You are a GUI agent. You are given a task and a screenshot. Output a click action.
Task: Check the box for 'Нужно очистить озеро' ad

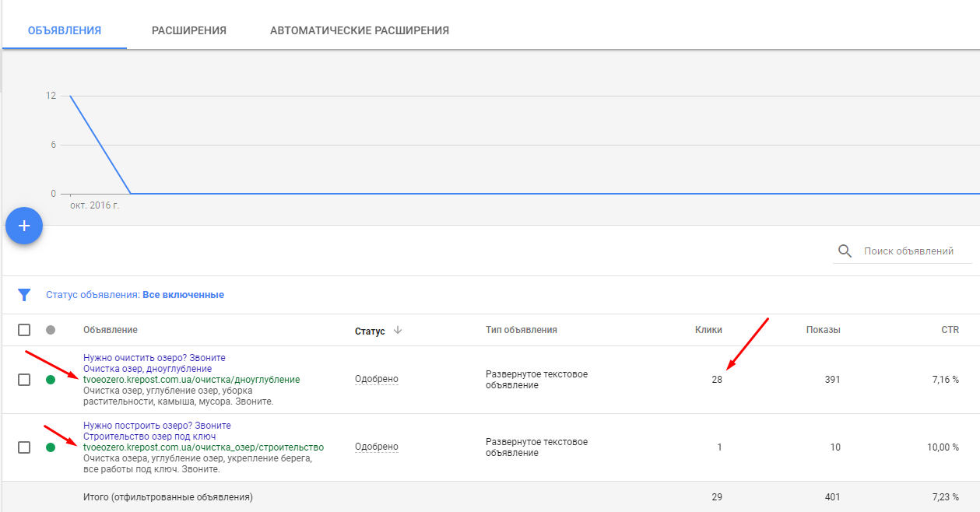(x=24, y=380)
